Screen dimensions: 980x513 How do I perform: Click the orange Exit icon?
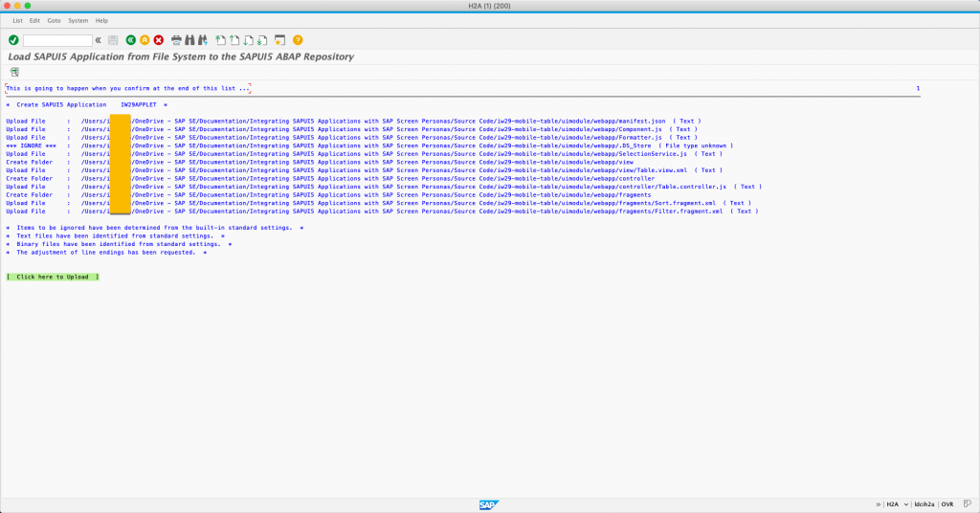coord(145,40)
